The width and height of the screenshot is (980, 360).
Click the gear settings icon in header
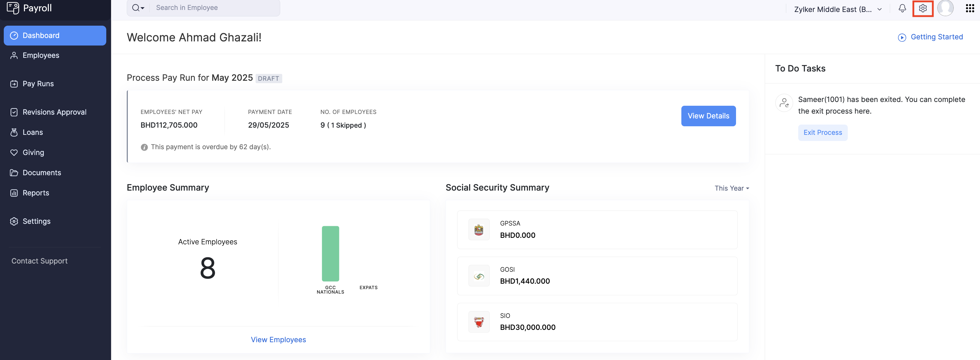(x=923, y=8)
